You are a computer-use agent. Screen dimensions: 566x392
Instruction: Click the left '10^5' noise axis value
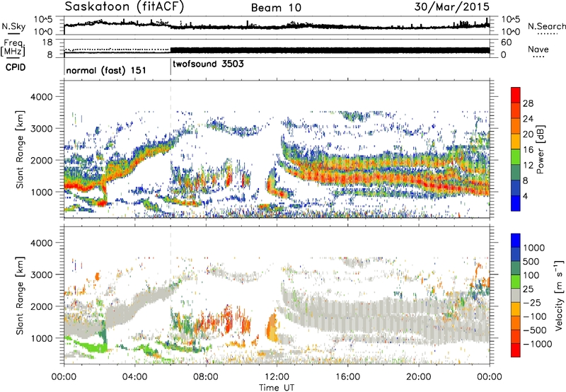[x=43, y=20]
